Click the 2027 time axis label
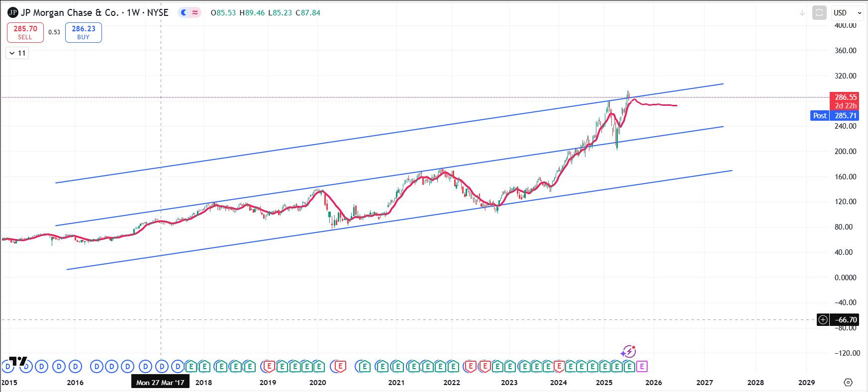This screenshot has height=392, width=868. pyautogui.click(x=704, y=383)
